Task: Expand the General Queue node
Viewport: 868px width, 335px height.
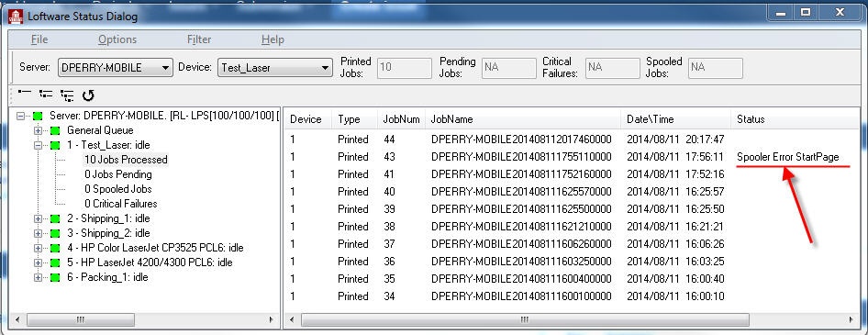Action: pyautogui.click(x=39, y=131)
